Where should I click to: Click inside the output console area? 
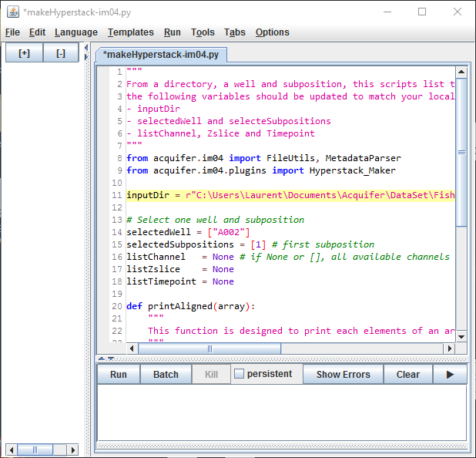click(x=282, y=413)
